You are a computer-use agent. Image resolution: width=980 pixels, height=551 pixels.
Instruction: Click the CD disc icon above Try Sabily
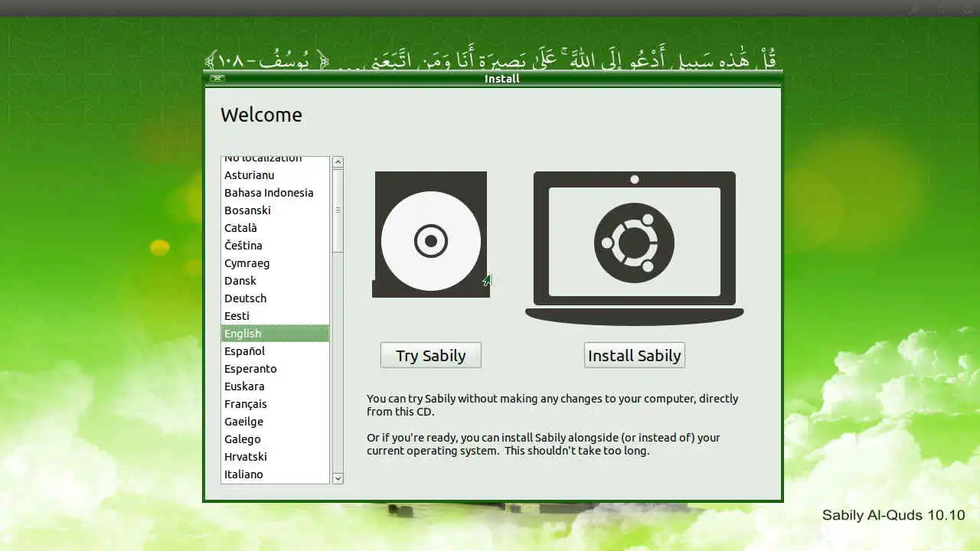[x=431, y=234]
